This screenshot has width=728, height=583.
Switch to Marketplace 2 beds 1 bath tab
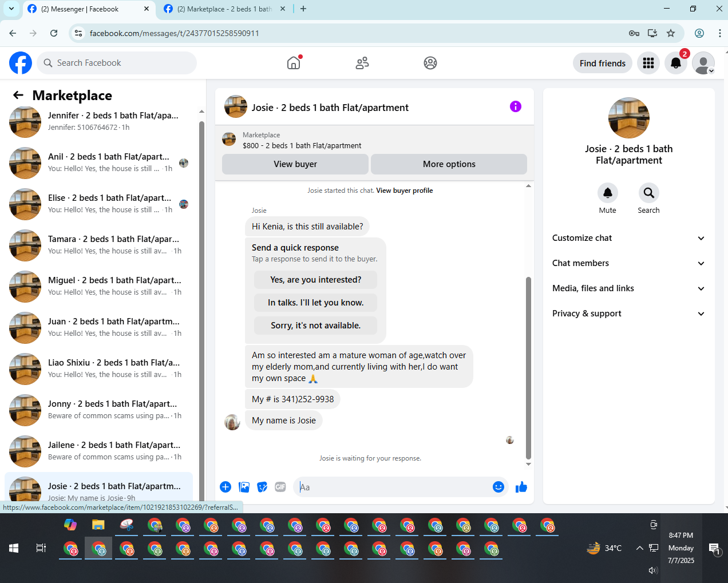[224, 9]
